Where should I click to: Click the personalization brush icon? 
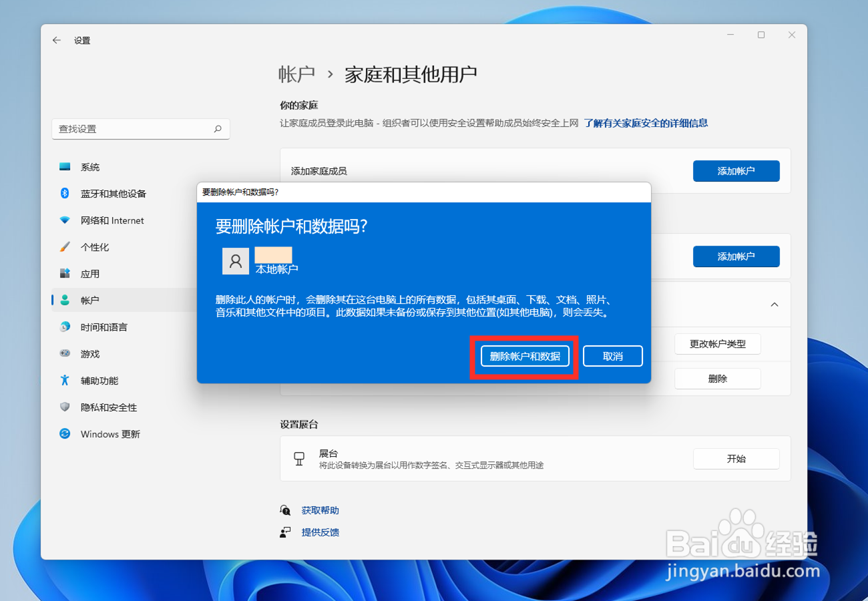tap(65, 247)
